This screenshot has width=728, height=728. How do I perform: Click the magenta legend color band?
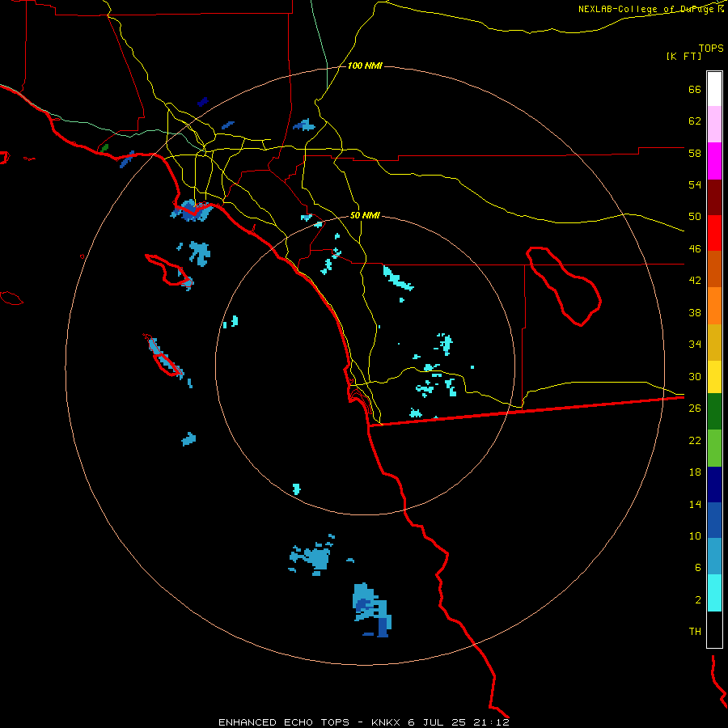(714, 161)
